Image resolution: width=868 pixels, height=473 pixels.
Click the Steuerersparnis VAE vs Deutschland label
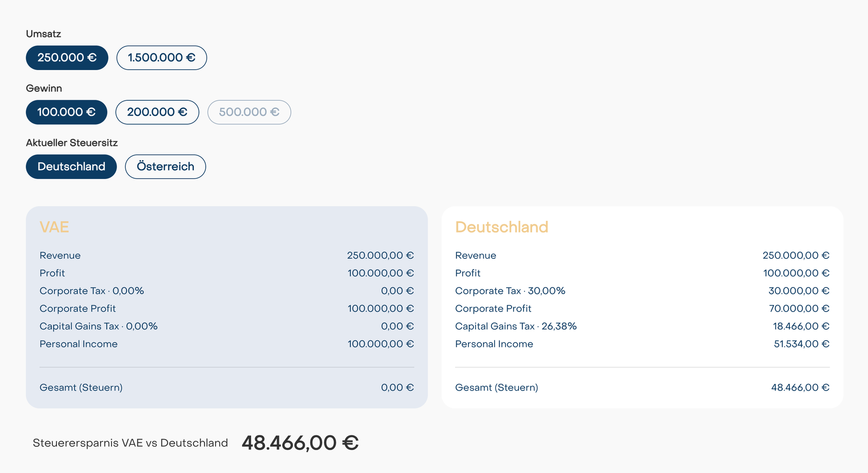[130, 443]
